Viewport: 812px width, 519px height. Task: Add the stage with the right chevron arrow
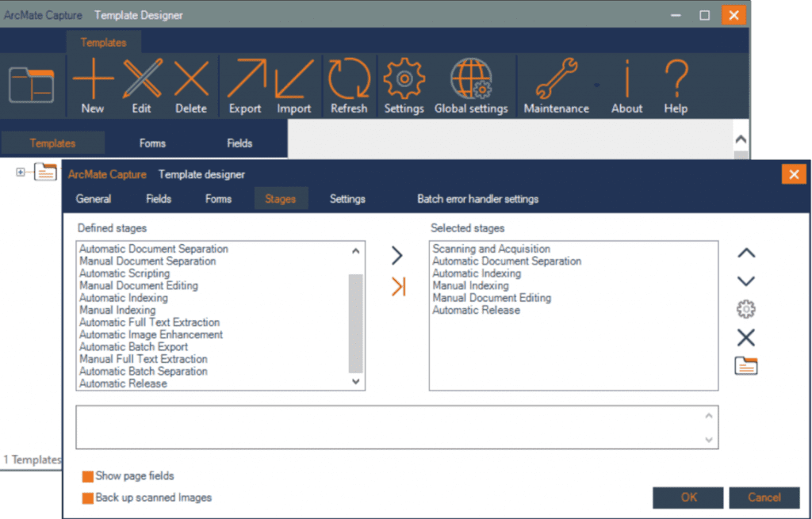(x=397, y=255)
